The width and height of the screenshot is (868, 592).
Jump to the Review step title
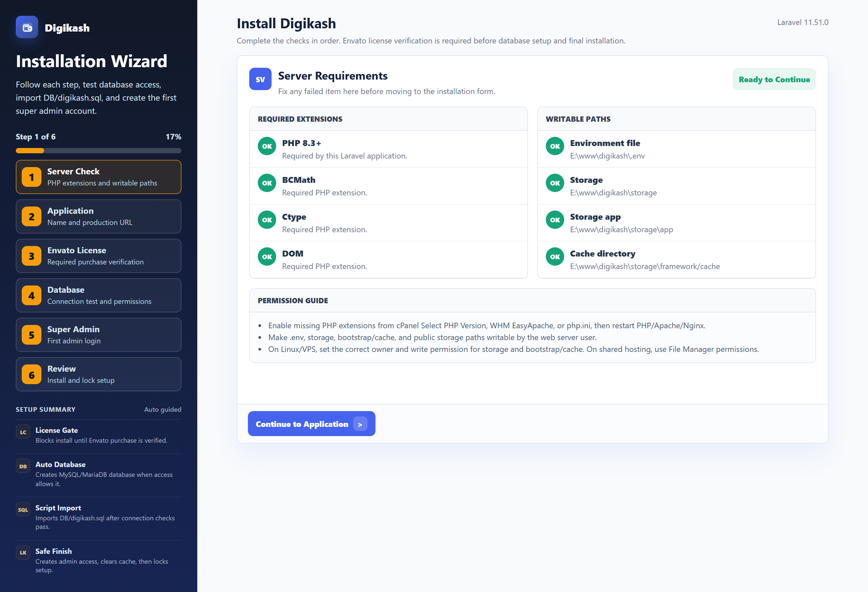tap(61, 369)
